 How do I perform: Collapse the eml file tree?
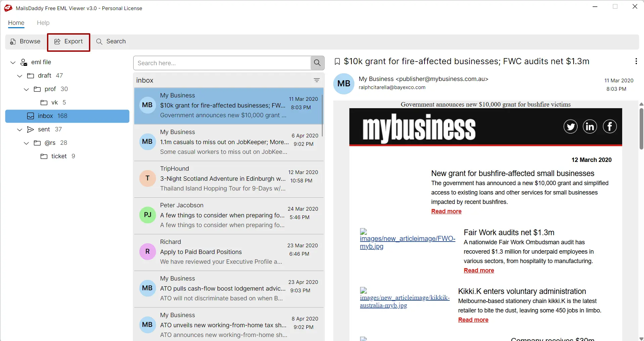point(13,62)
